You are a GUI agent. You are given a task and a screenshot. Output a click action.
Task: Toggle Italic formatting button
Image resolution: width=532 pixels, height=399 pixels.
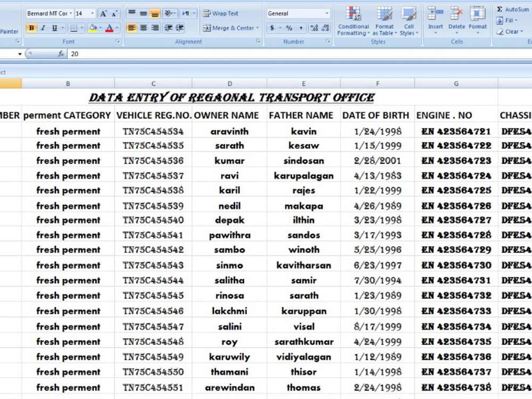(43, 28)
